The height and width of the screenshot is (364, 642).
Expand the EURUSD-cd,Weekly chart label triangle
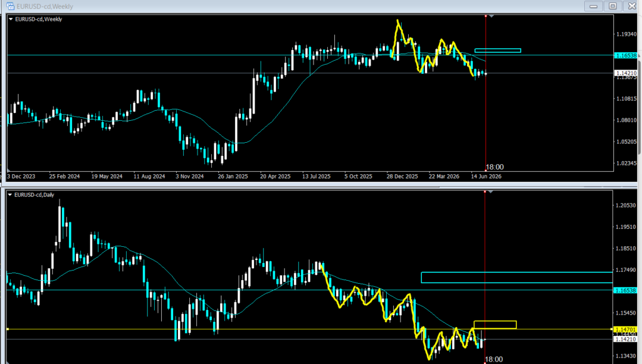pos(11,19)
